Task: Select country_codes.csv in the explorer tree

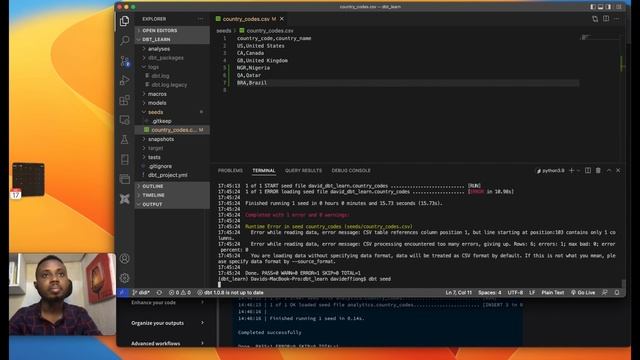Action: coord(172,130)
